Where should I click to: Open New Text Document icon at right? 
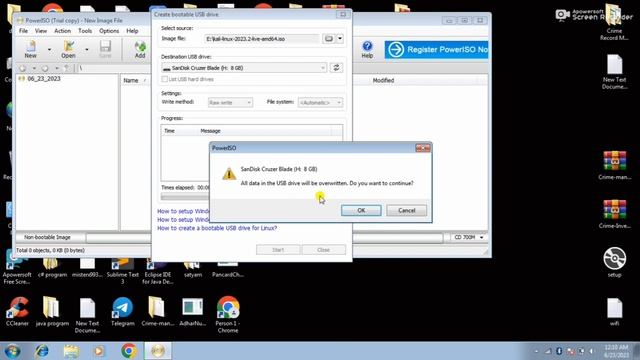614,71
